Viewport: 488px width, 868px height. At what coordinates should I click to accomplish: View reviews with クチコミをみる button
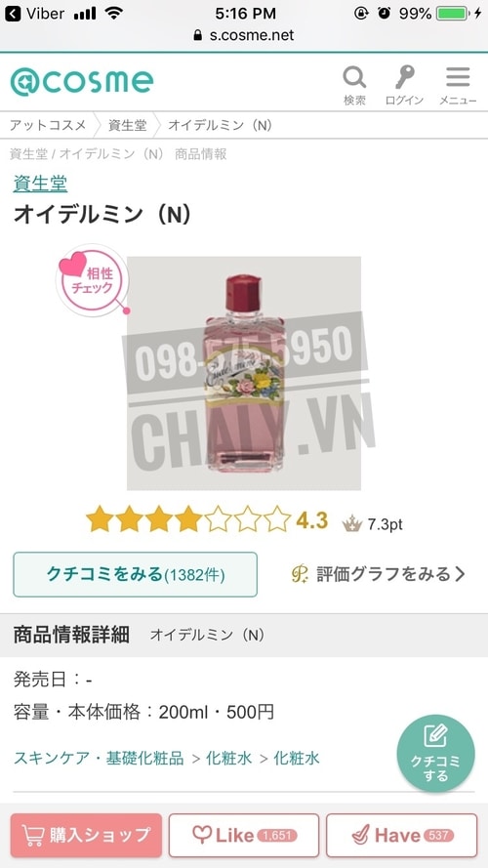tap(135, 574)
